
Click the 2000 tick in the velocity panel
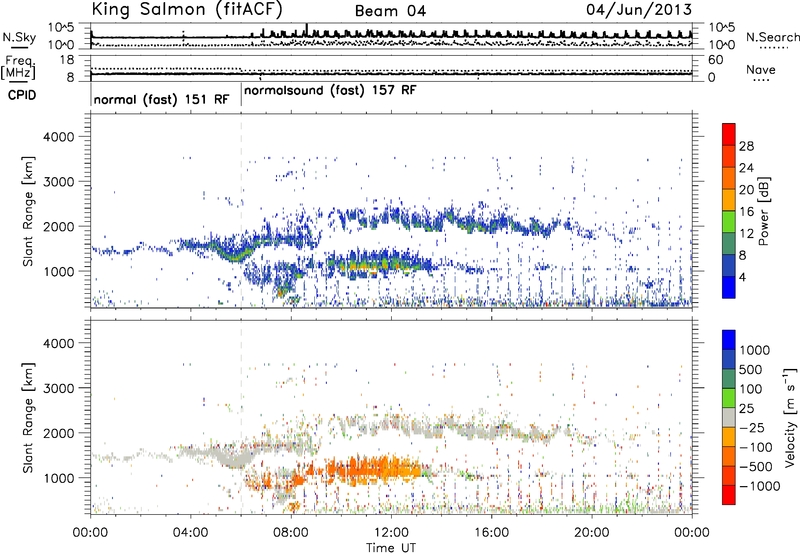tap(58, 433)
